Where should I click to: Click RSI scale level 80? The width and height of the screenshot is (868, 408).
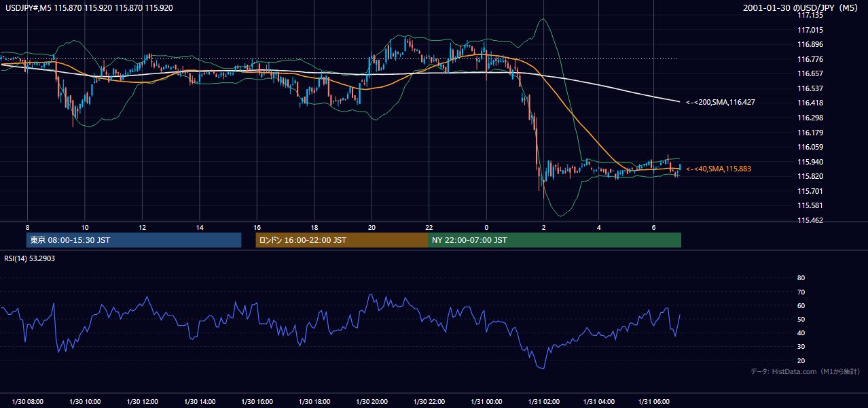[x=801, y=278]
